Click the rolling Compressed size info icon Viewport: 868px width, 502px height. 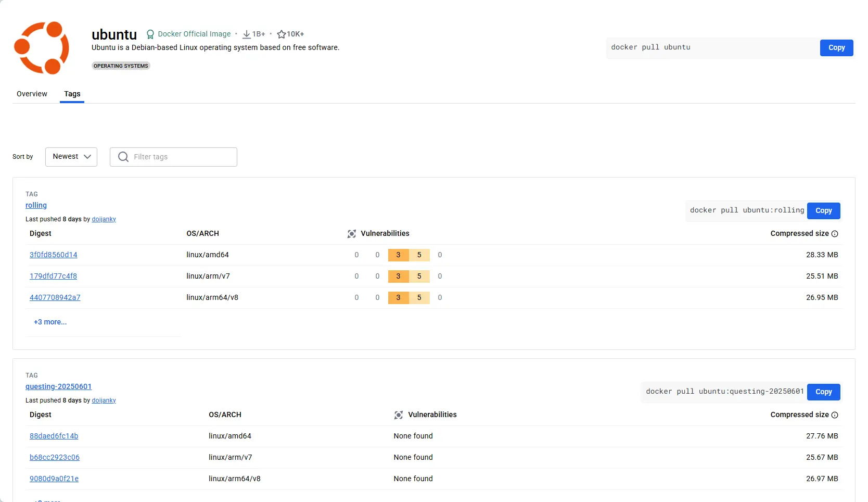(x=835, y=234)
